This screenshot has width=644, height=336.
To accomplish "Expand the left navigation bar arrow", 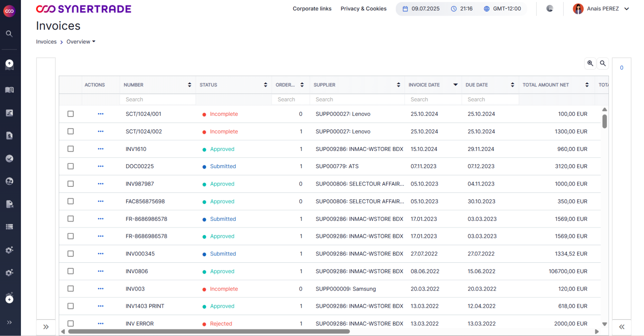I will click(x=9, y=322).
